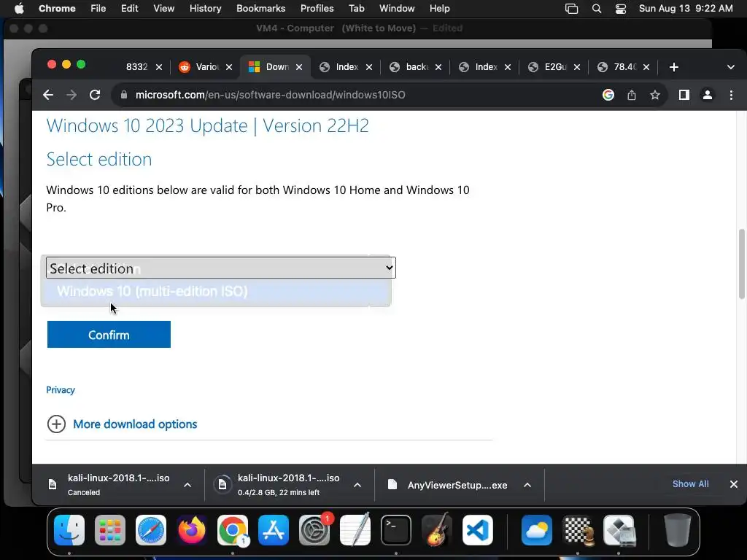This screenshot has height=560, width=747.
Task: Open the tab search chevron
Action: pyautogui.click(x=731, y=67)
